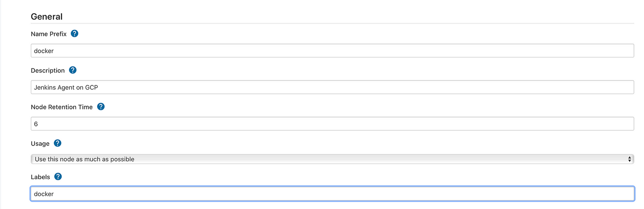Click the Labels field label text
Viewport: 644px width, 209px height.
[40, 177]
